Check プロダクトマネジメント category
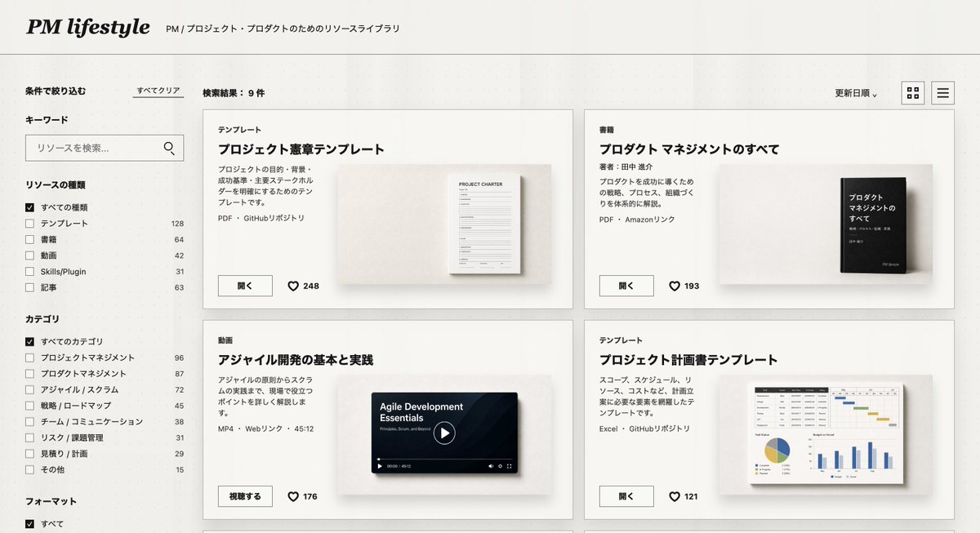 tap(30, 374)
